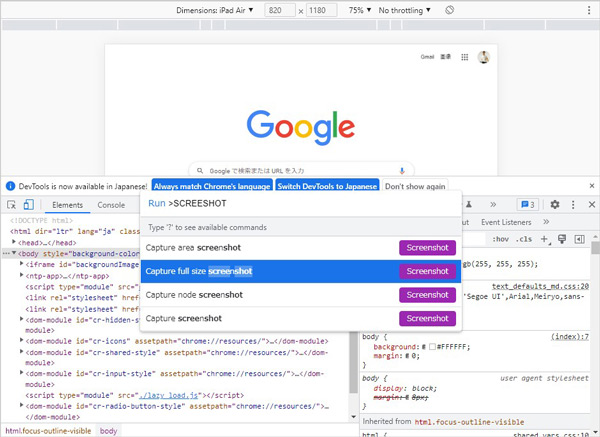Click Don't show again button

point(415,186)
